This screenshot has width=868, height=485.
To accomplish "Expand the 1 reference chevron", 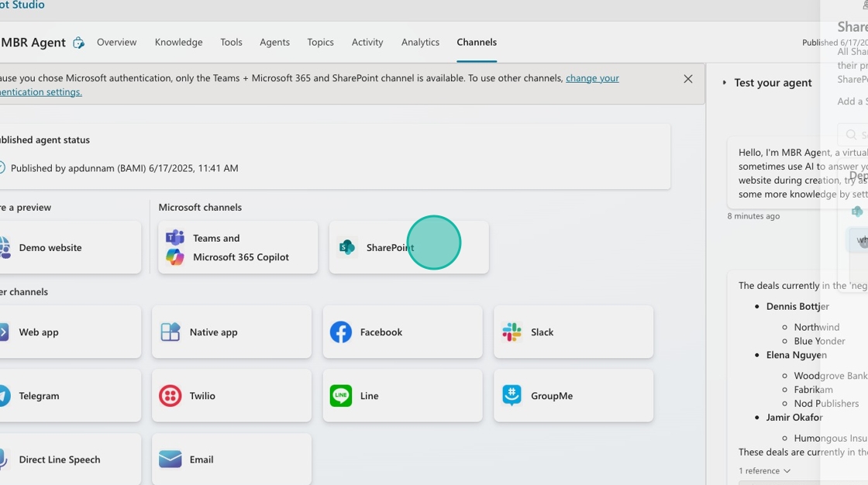I will [x=787, y=471].
